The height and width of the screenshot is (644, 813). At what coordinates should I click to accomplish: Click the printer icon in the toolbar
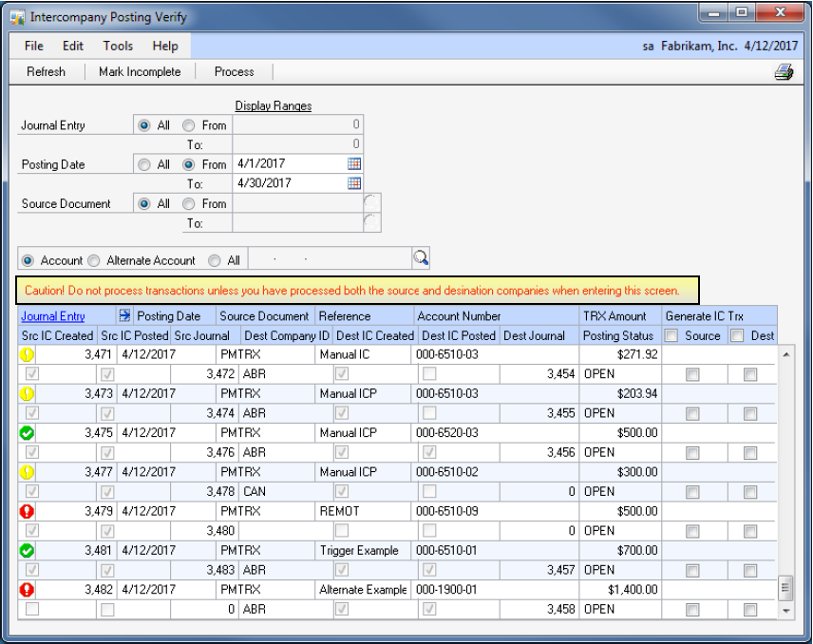(784, 72)
